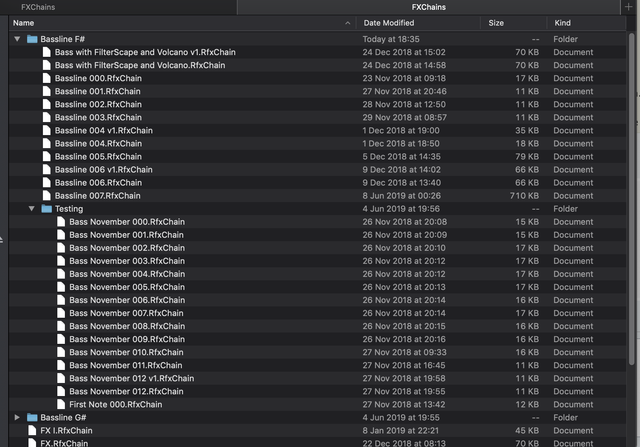Collapse the Bassline F# folder
Screen dimensions: 640x447
tap(17, 39)
